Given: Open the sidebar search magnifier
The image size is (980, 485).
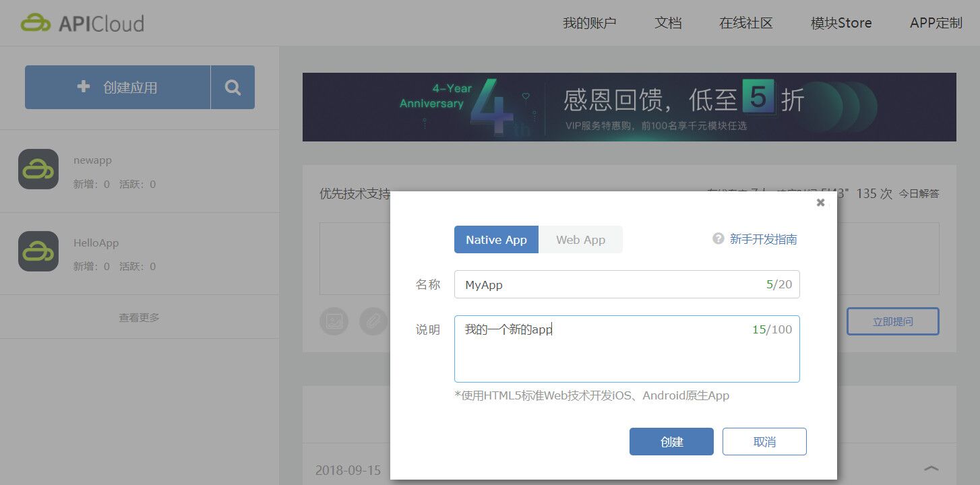Looking at the screenshot, I should point(233,87).
